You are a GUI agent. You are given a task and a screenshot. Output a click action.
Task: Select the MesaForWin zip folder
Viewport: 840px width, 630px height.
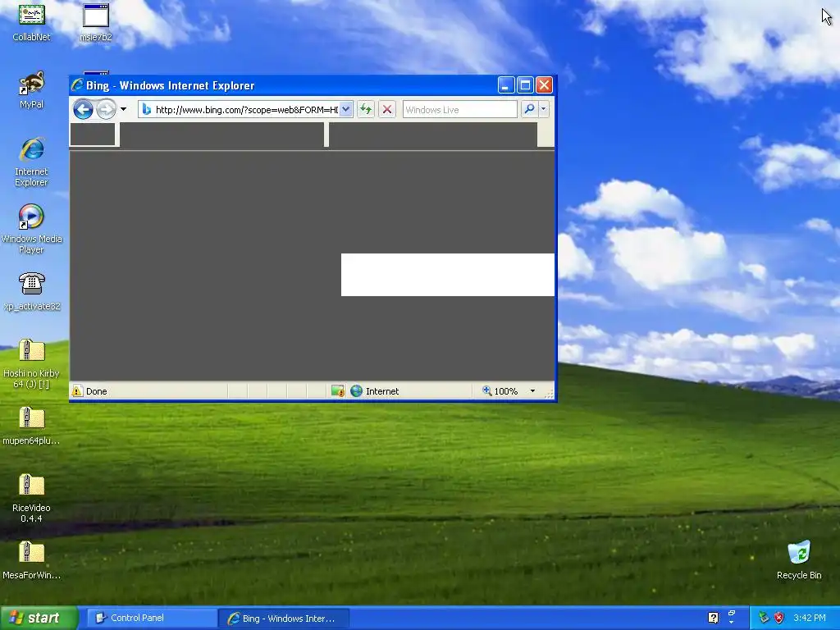click(32, 561)
